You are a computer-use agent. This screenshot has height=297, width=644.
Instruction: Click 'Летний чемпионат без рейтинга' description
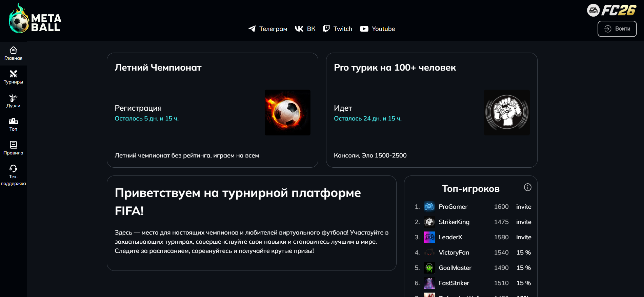tap(187, 155)
